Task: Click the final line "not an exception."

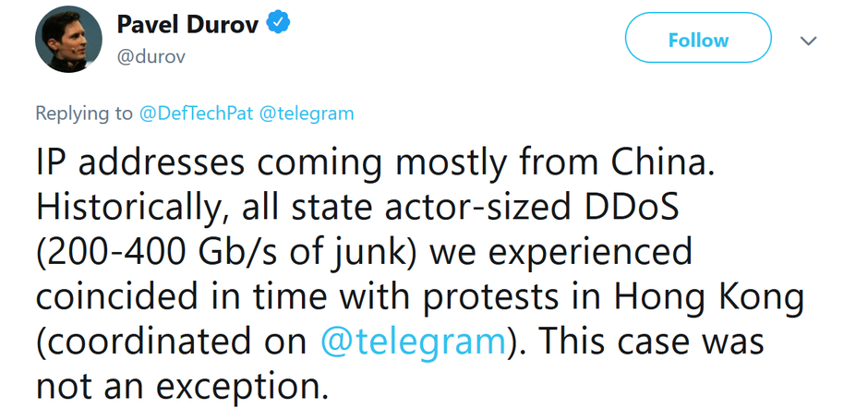Action: pos(182,385)
